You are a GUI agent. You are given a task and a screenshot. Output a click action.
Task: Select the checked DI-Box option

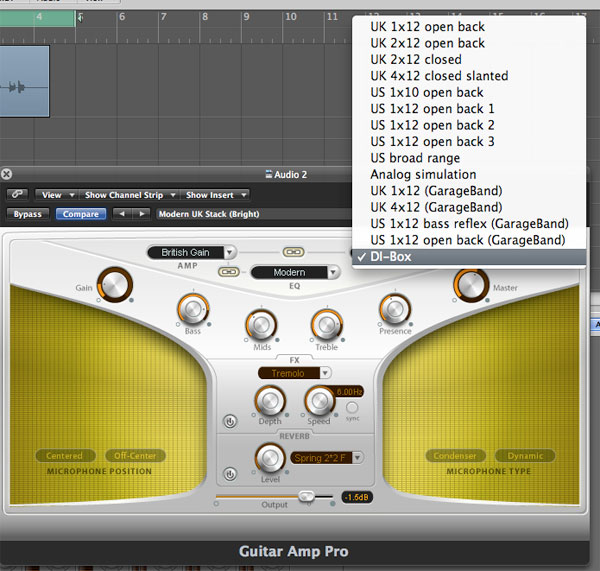click(469, 257)
